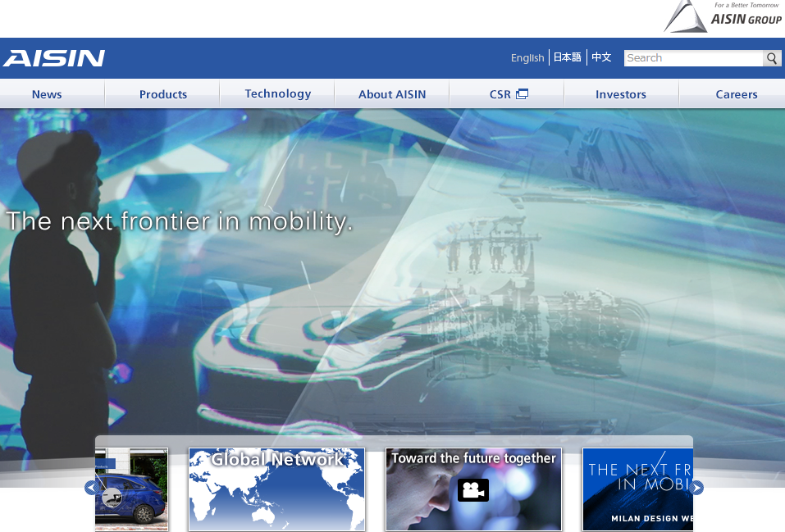Open the Products menu

click(163, 94)
